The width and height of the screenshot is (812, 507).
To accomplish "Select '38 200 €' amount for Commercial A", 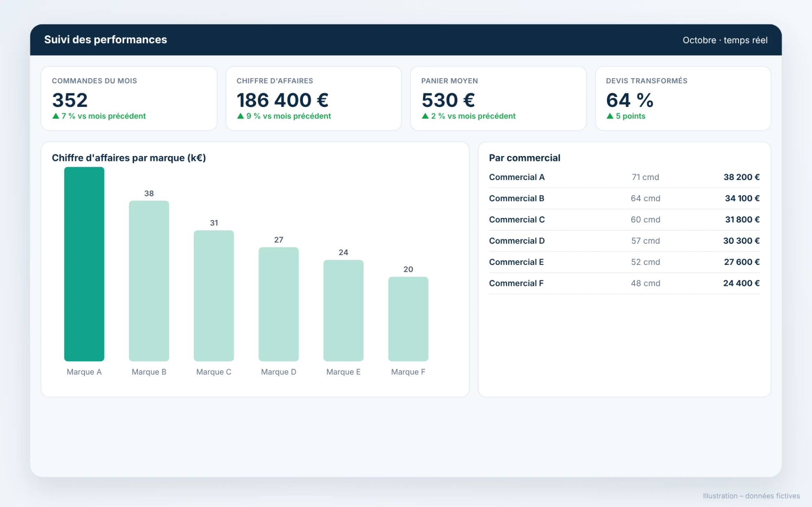I will coord(741,177).
